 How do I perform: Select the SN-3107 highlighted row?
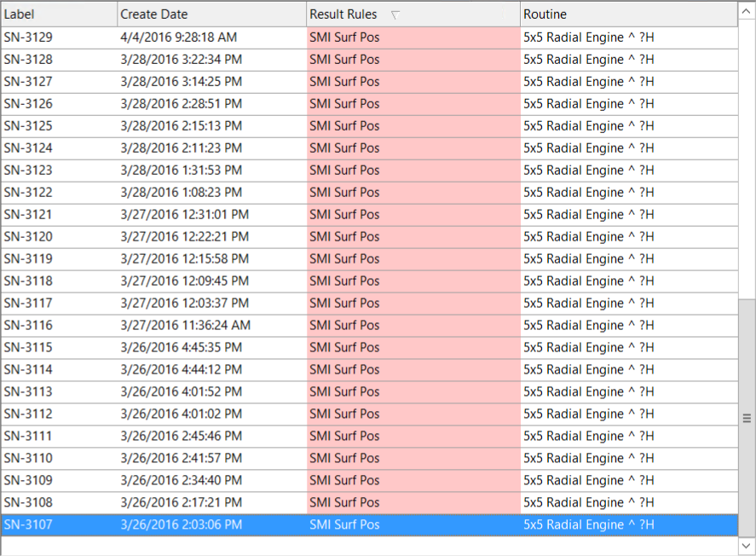(28, 525)
